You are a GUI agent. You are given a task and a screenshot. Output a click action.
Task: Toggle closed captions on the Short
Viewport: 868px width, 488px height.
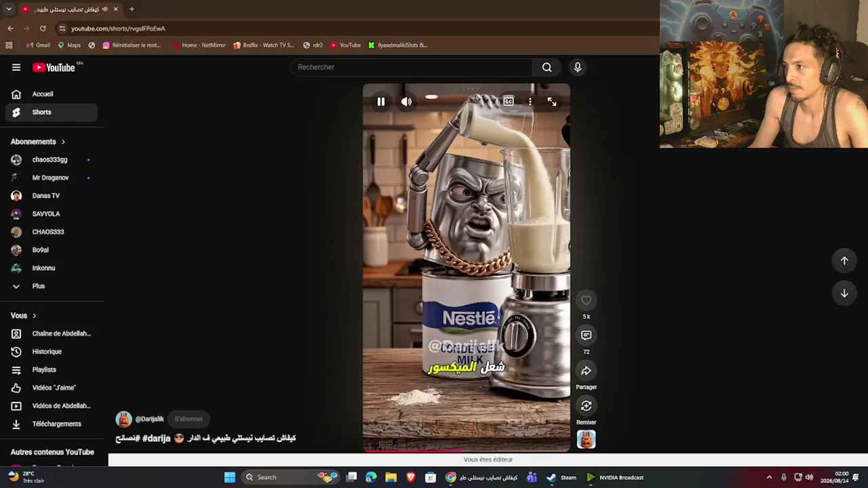[x=509, y=102]
